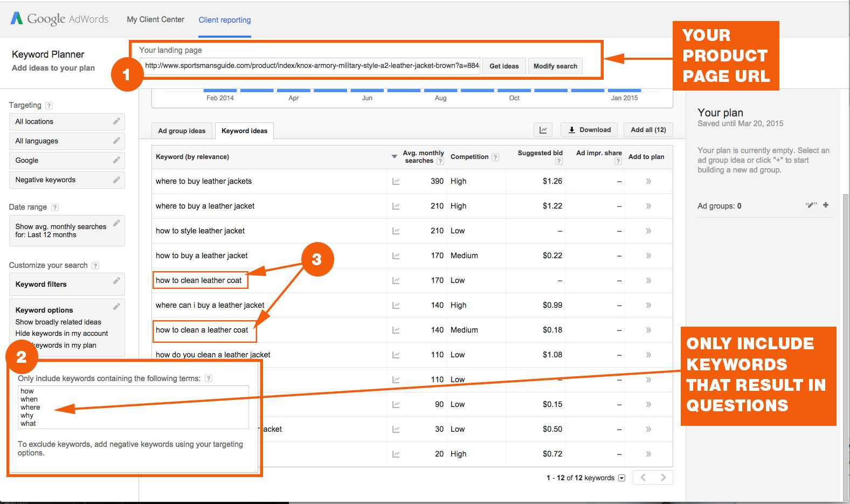
Task: Add 'how to clean a leather coat' to plan
Action: pos(648,330)
